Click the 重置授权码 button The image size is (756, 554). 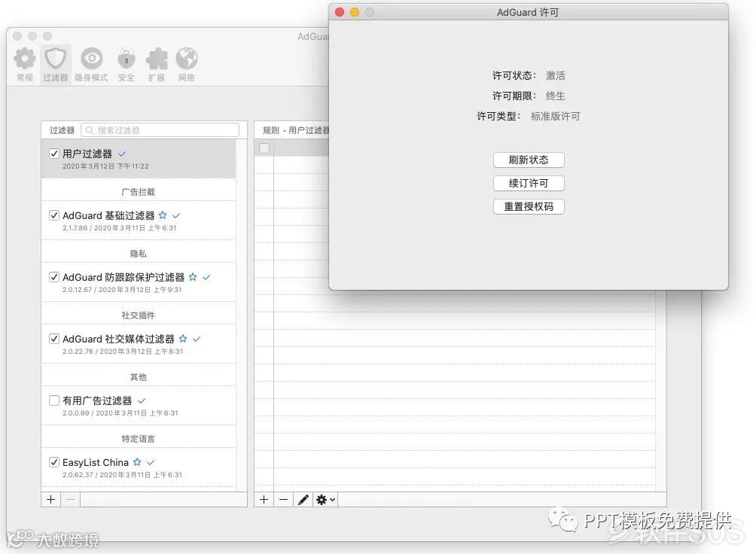pos(529,207)
